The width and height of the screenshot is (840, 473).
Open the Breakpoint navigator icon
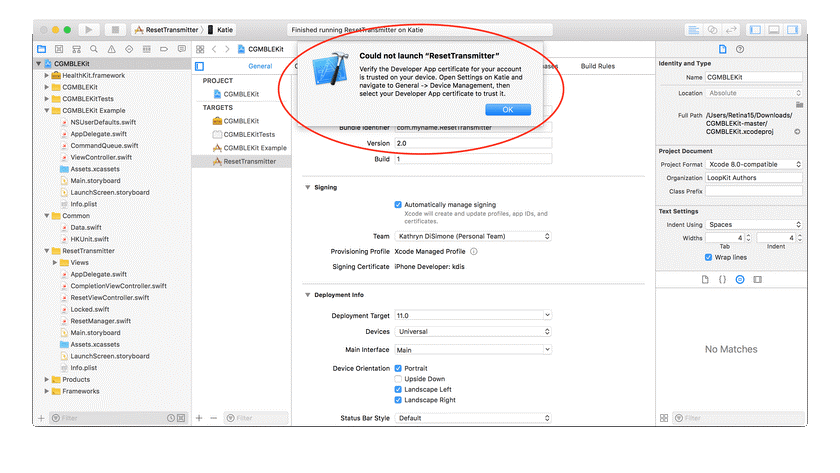coord(164,49)
